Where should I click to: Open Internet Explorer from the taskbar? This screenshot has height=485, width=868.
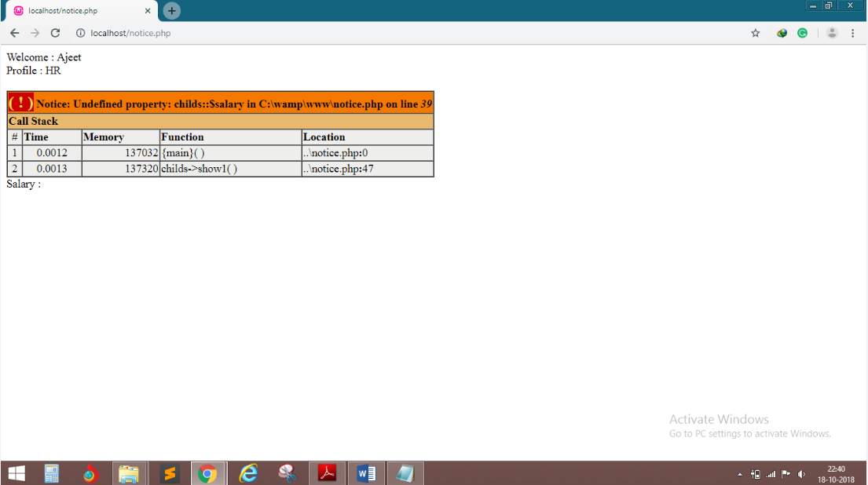click(249, 473)
